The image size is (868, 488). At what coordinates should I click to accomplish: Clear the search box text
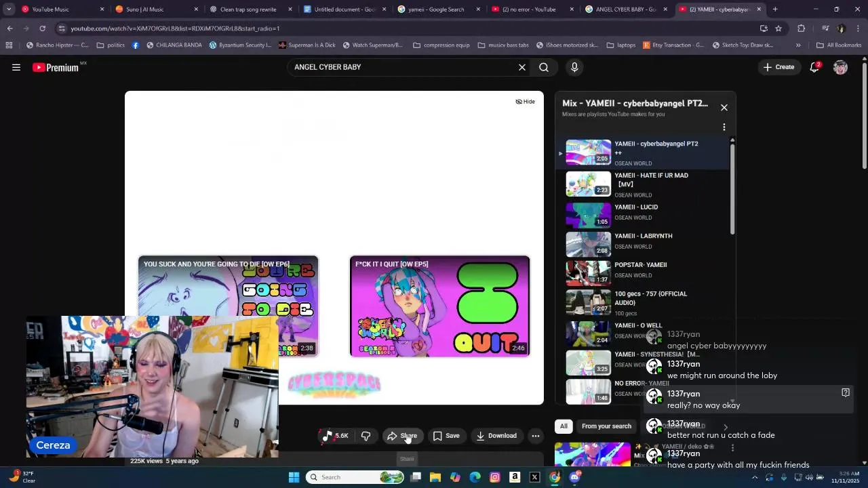pos(522,67)
